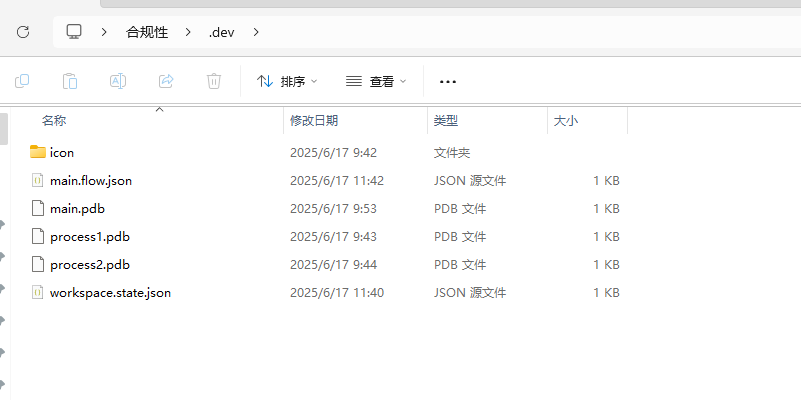Expand chevron after .dev in breadcrumb

pyautogui.click(x=256, y=32)
